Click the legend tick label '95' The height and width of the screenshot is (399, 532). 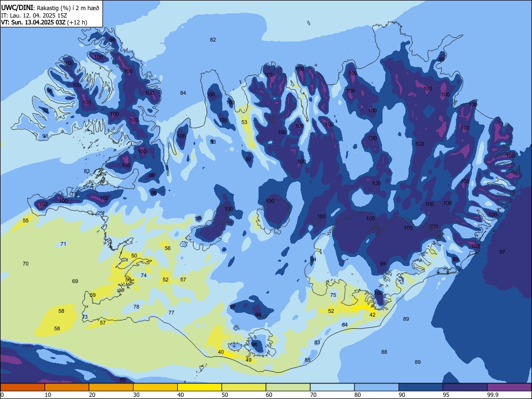pos(446,395)
